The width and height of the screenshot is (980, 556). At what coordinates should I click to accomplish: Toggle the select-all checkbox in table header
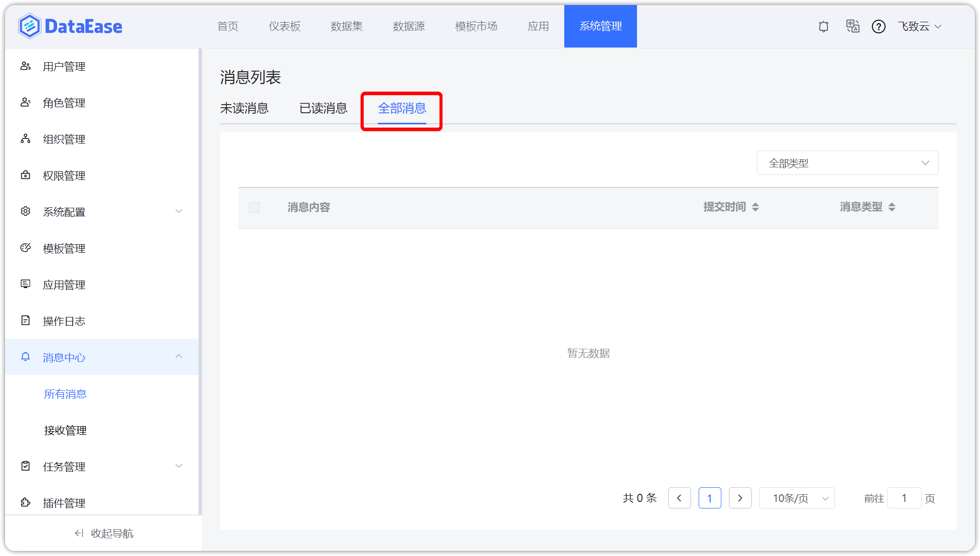click(x=255, y=207)
